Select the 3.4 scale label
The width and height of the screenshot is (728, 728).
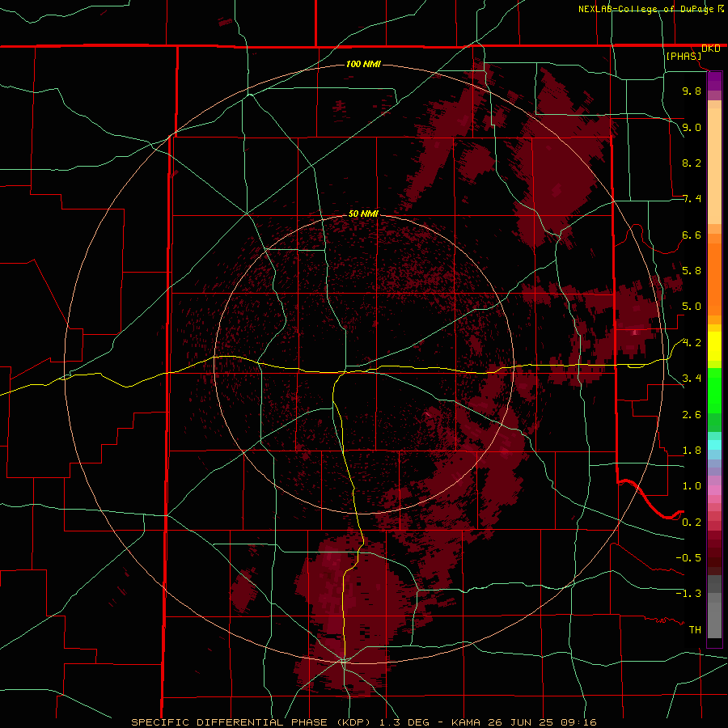tap(692, 379)
